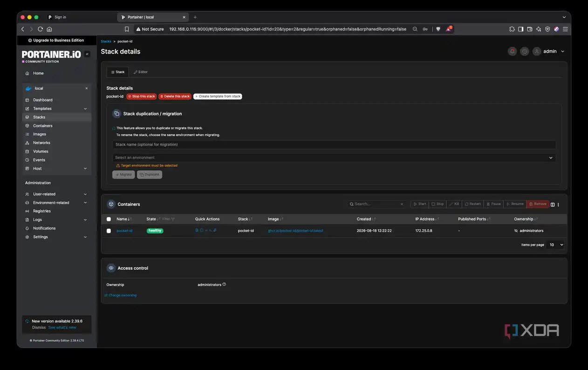Open Registries in the sidebar
This screenshot has width=588, height=370.
click(57, 211)
